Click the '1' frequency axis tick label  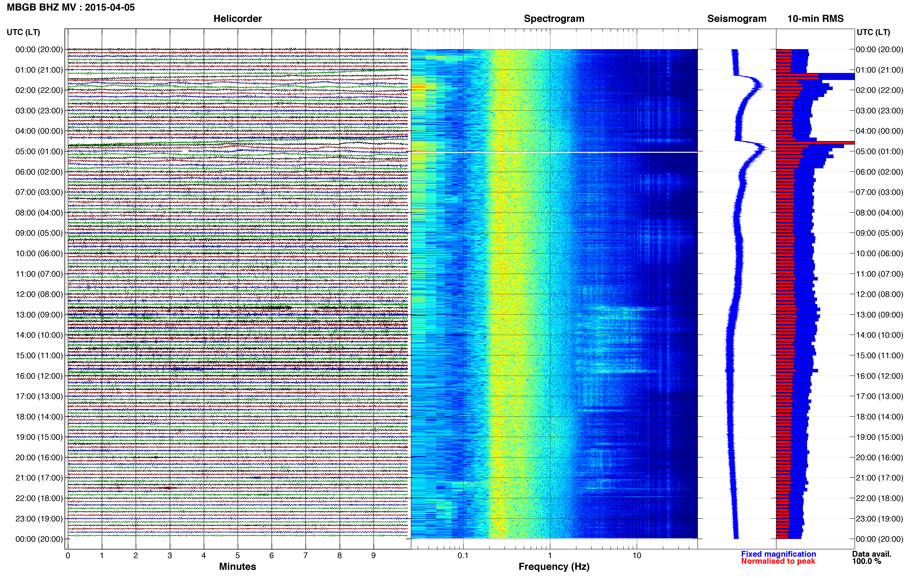point(550,555)
